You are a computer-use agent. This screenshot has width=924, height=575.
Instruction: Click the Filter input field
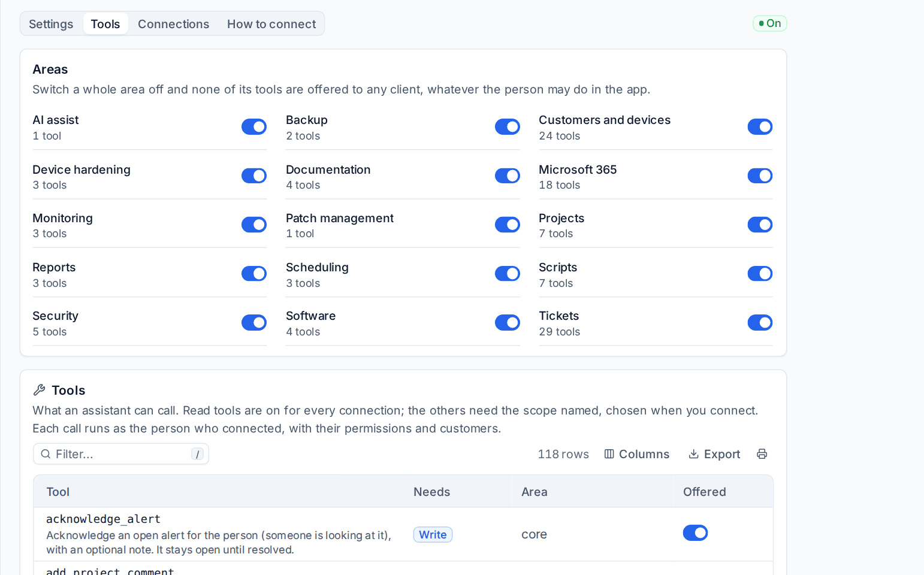click(121, 454)
